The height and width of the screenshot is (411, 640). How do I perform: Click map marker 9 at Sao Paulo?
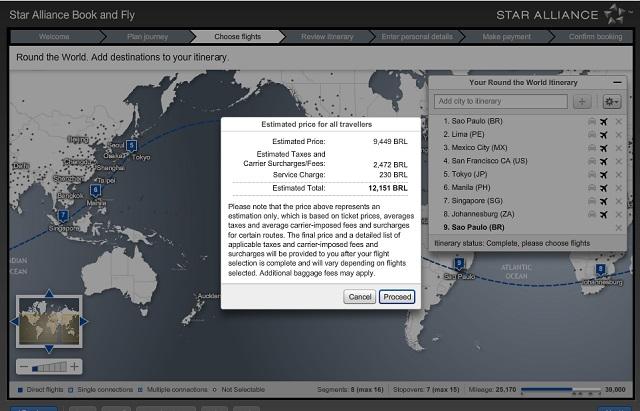click(x=459, y=264)
